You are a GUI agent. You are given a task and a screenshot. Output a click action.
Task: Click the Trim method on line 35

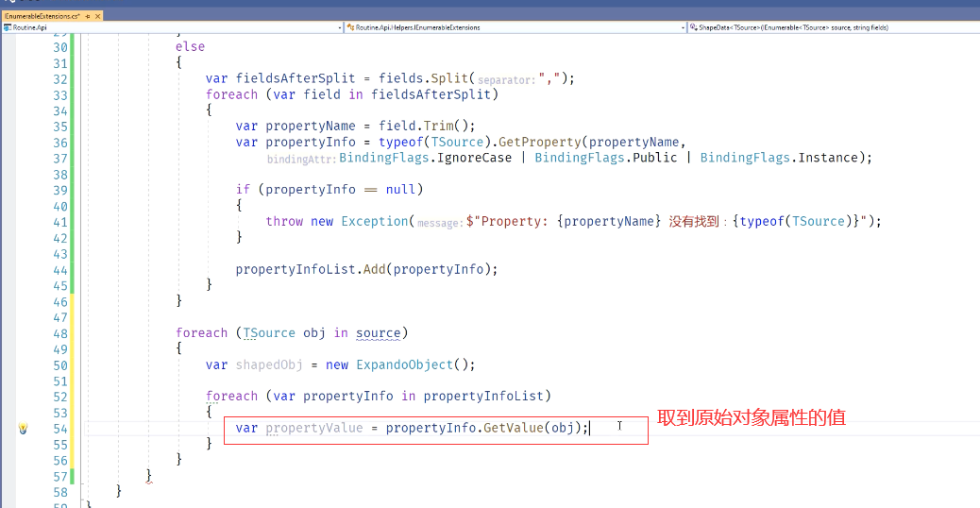pyautogui.click(x=438, y=126)
